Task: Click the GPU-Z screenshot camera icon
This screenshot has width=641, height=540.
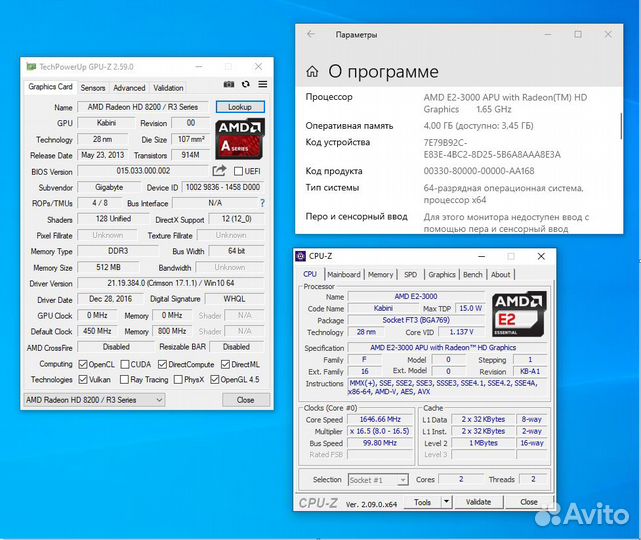Action: [229, 85]
